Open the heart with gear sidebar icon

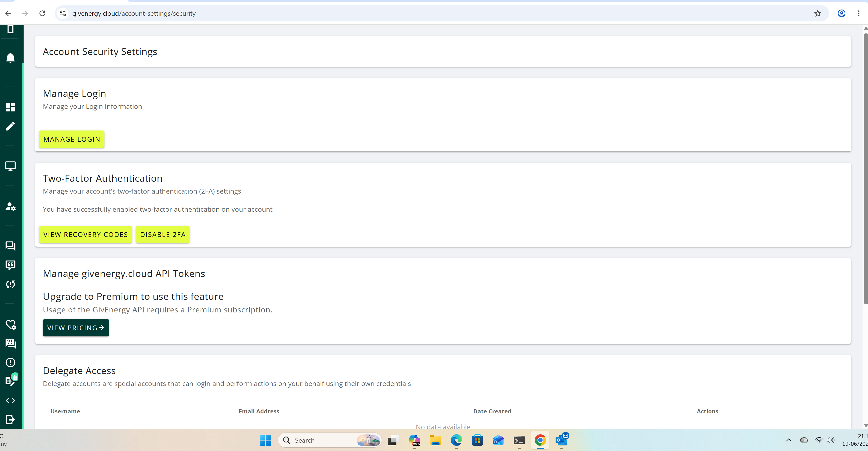click(x=10, y=325)
